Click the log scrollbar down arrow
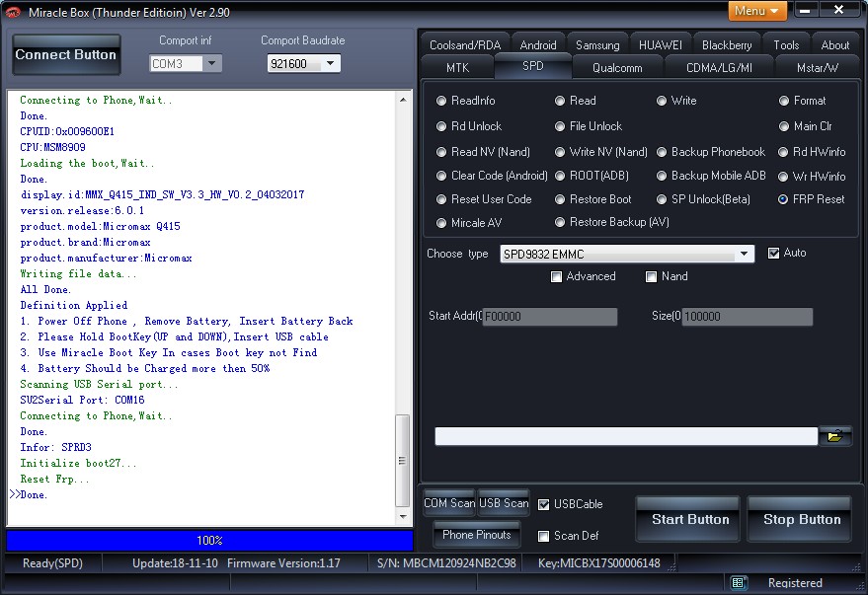 point(403,516)
